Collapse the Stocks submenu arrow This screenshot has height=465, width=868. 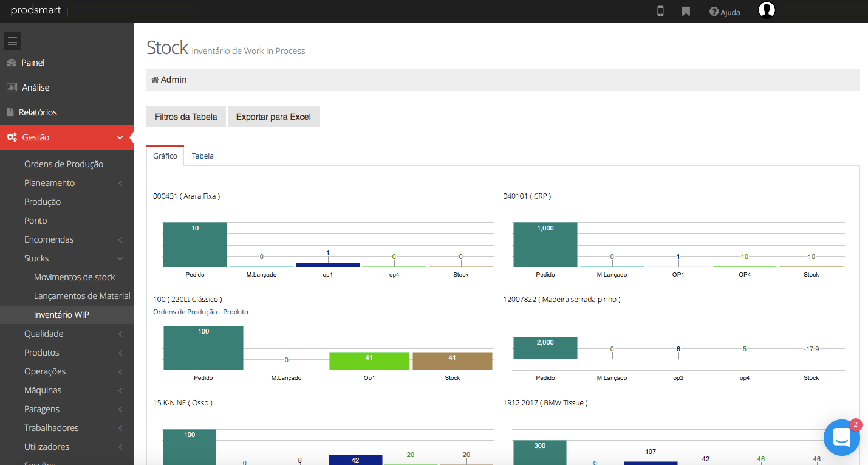[x=120, y=259]
